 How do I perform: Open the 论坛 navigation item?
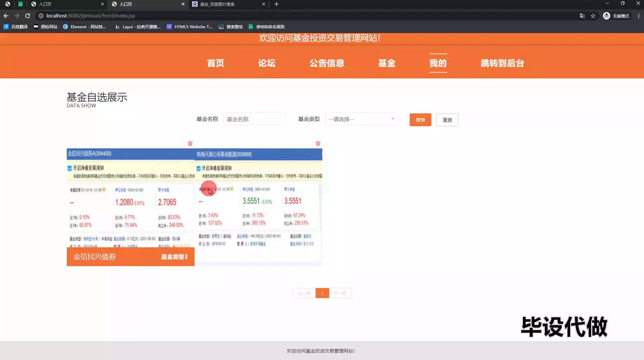click(267, 63)
